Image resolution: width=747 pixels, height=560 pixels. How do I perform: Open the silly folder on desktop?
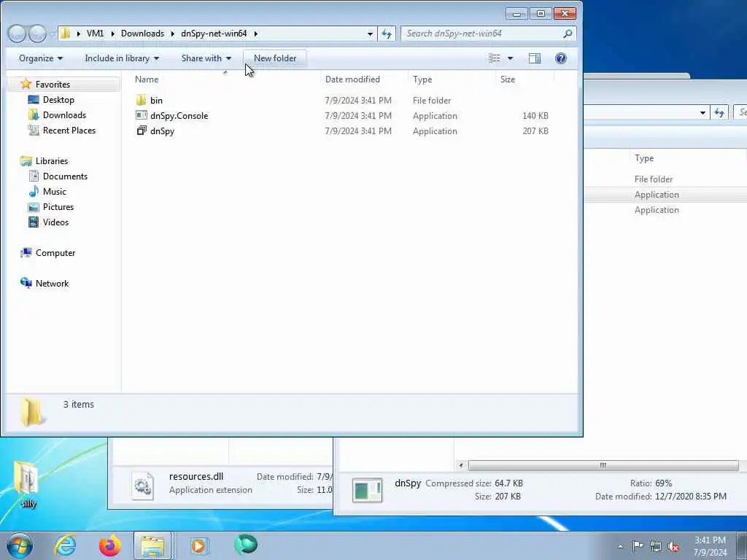click(27, 483)
